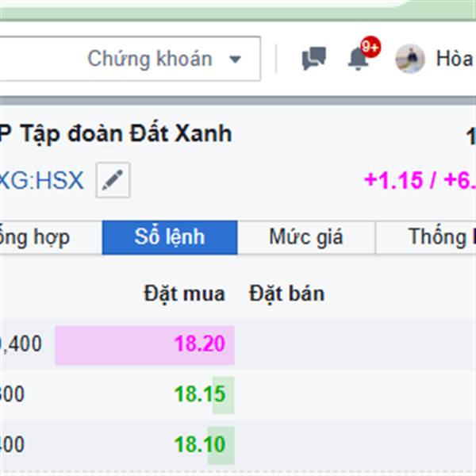Image resolution: width=476 pixels, height=476 pixels.
Task: Open the notifications bell with 9+ badge
Action: (x=363, y=54)
